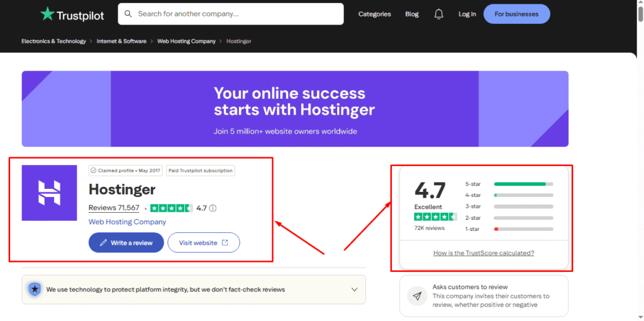Click the Visit website button
Screen dimensions: 644x321
[x=204, y=242]
